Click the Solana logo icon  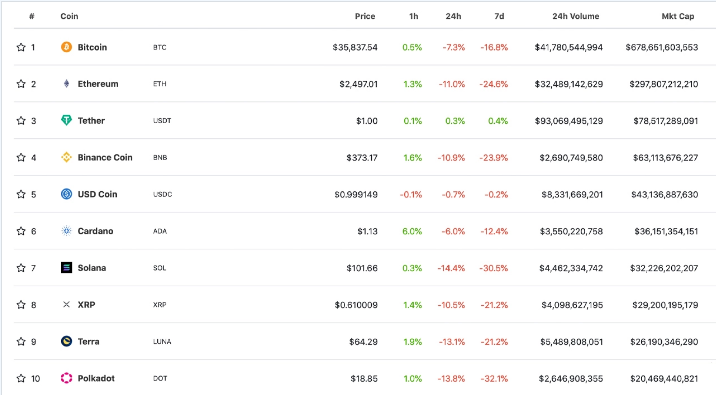coord(66,268)
